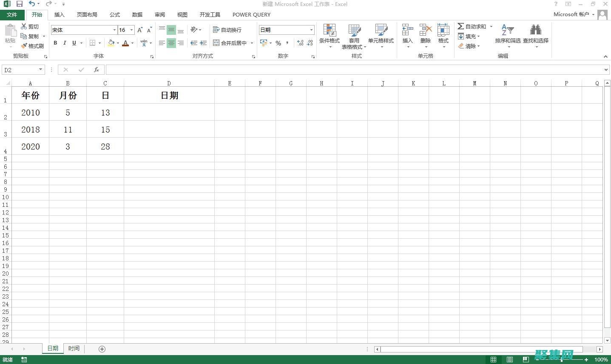611x364 pixels.
Task: Switch to the 时间 sheet tab
Action: click(74, 348)
